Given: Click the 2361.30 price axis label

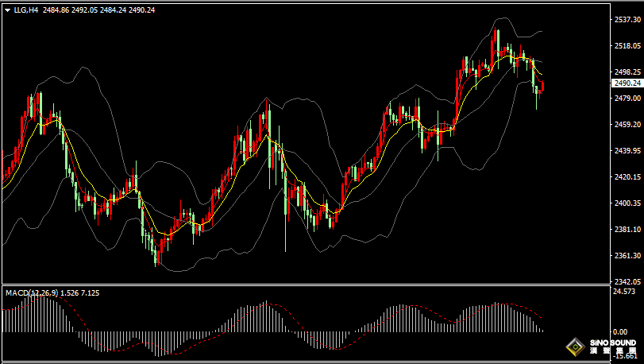Looking at the screenshot, I should pos(627,256).
